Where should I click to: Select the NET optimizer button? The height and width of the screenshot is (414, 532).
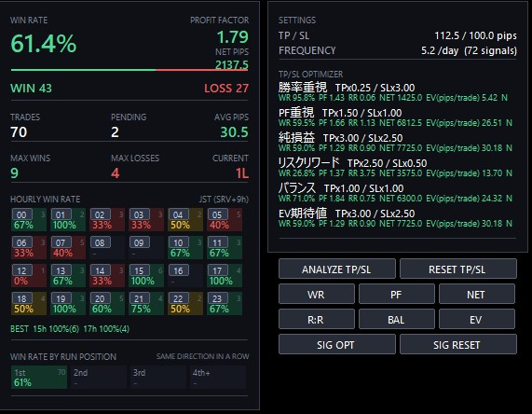(477, 294)
